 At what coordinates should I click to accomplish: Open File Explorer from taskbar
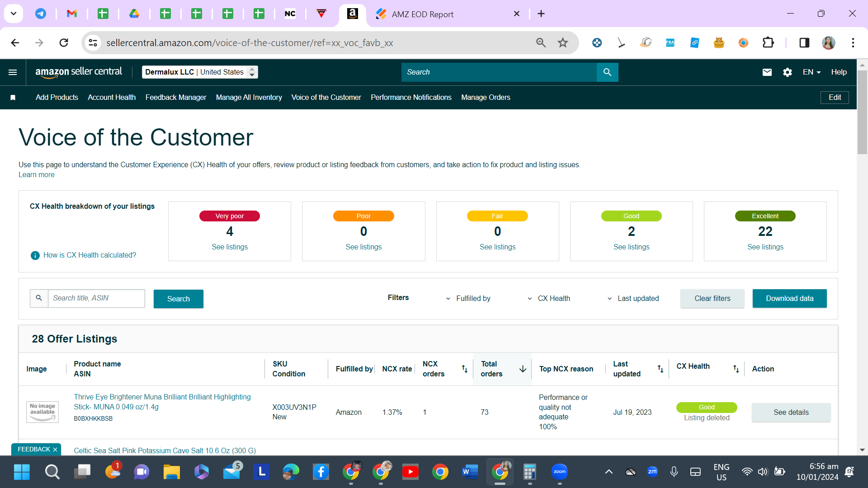(172, 472)
